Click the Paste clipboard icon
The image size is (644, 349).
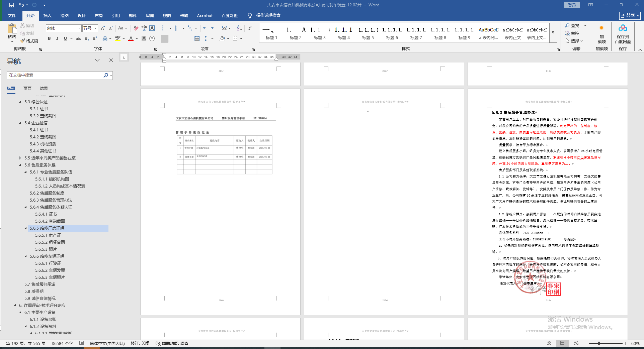pos(12,29)
